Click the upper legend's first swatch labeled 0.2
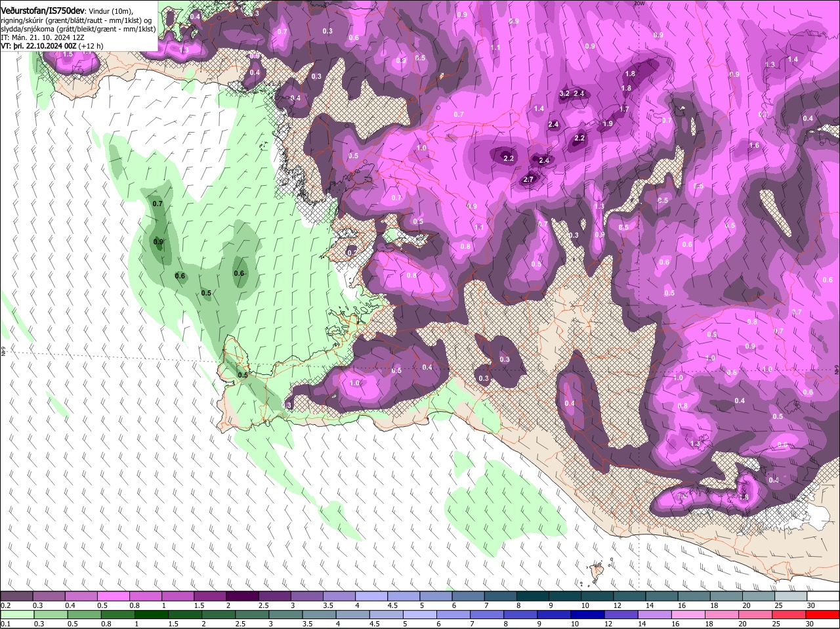 pyautogui.click(x=16, y=596)
